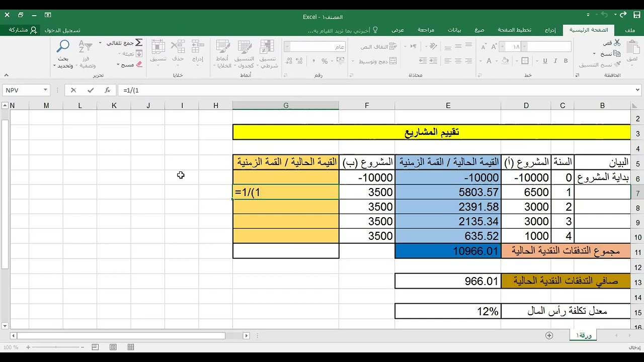
Task: Add a new sheet with plus button
Action: point(549,335)
